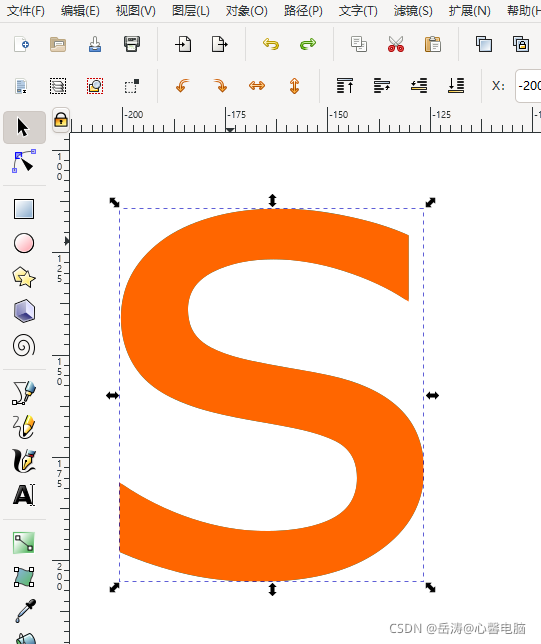Select the Star and polygon tool
Image resolution: width=541 pixels, height=644 pixels.
click(x=24, y=277)
